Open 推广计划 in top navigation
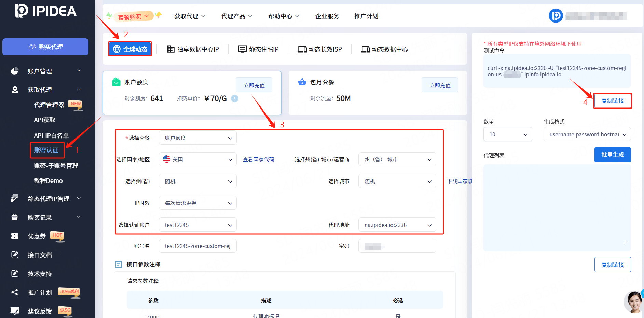644x318 pixels. click(366, 16)
